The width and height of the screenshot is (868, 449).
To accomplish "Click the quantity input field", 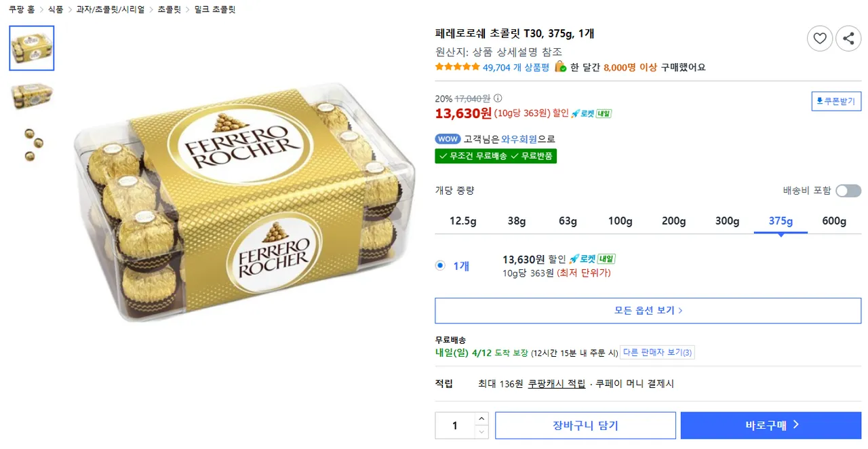I will click(x=454, y=425).
